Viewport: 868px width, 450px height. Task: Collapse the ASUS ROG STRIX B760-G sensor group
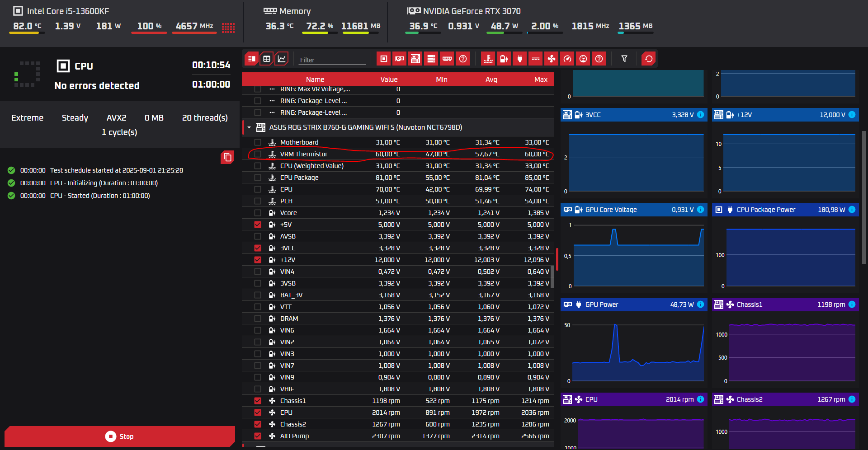[x=249, y=127]
